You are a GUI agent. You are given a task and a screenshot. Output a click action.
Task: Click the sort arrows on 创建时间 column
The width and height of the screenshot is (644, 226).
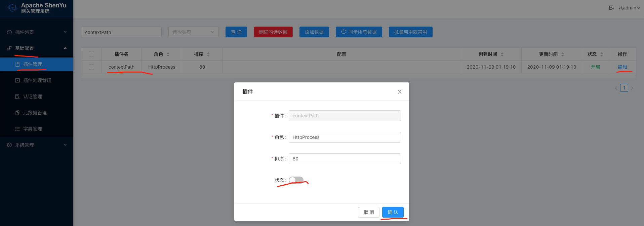coord(502,54)
